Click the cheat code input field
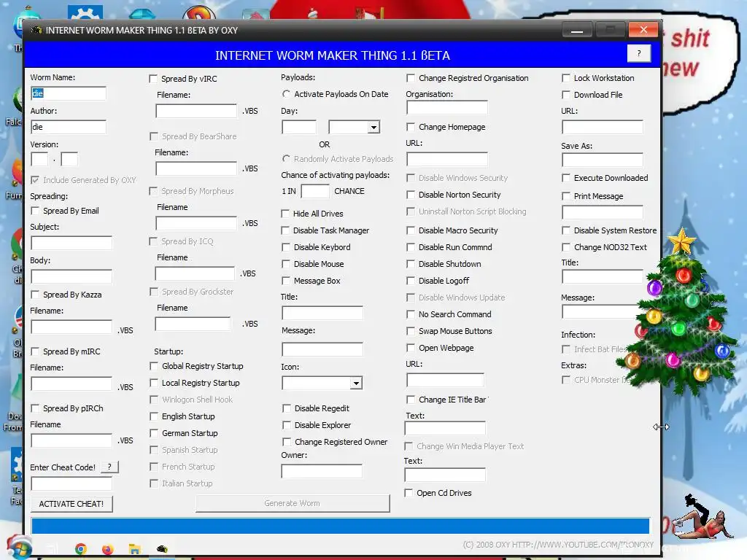Screen dimensions: 747x560 pos(71,484)
